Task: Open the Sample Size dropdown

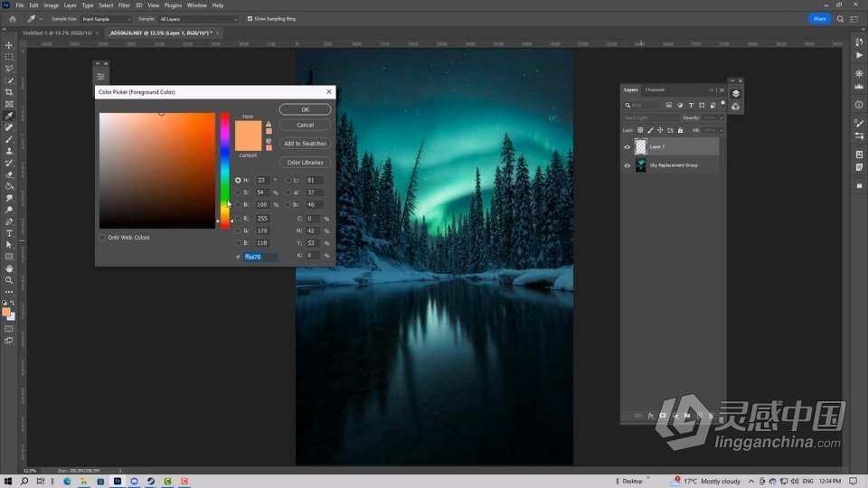Action: [x=107, y=18]
